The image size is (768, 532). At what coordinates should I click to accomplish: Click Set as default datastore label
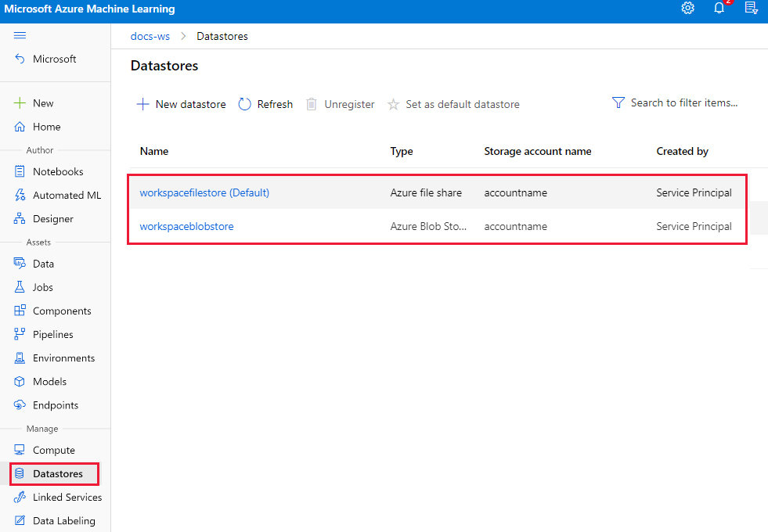tap(463, 104)
